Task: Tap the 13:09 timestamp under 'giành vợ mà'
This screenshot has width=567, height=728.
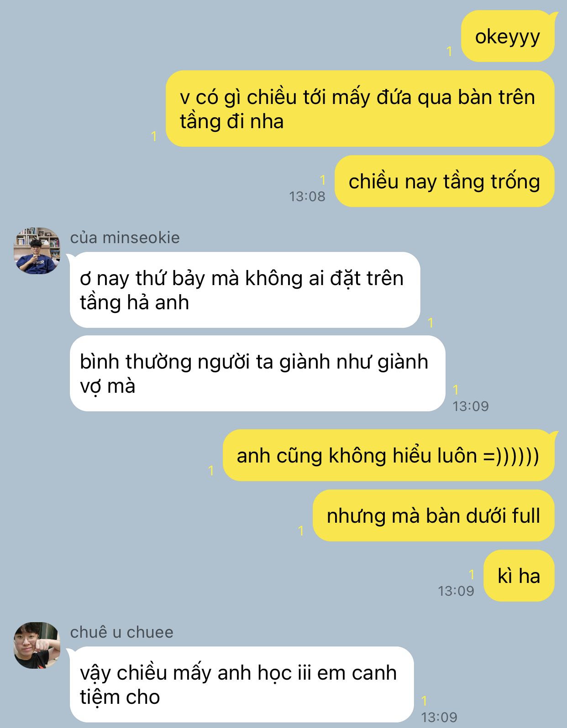Action: point(471,406)
